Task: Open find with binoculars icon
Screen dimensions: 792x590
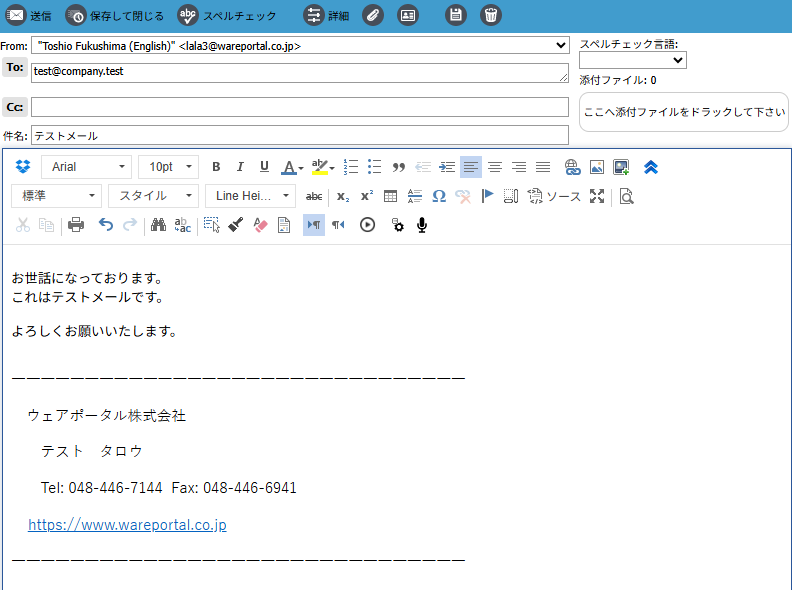Action: pos(158,225)
